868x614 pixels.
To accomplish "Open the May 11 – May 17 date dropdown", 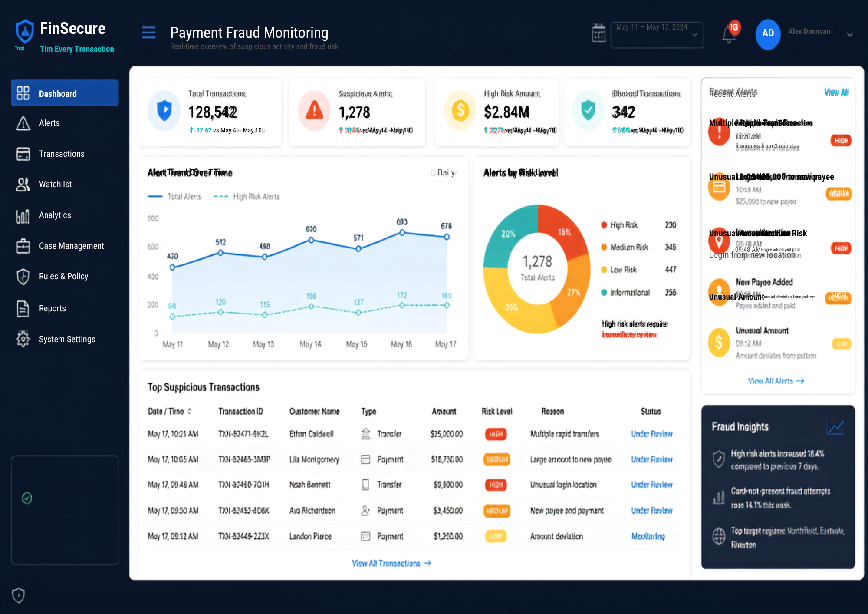I will point(657,35).
